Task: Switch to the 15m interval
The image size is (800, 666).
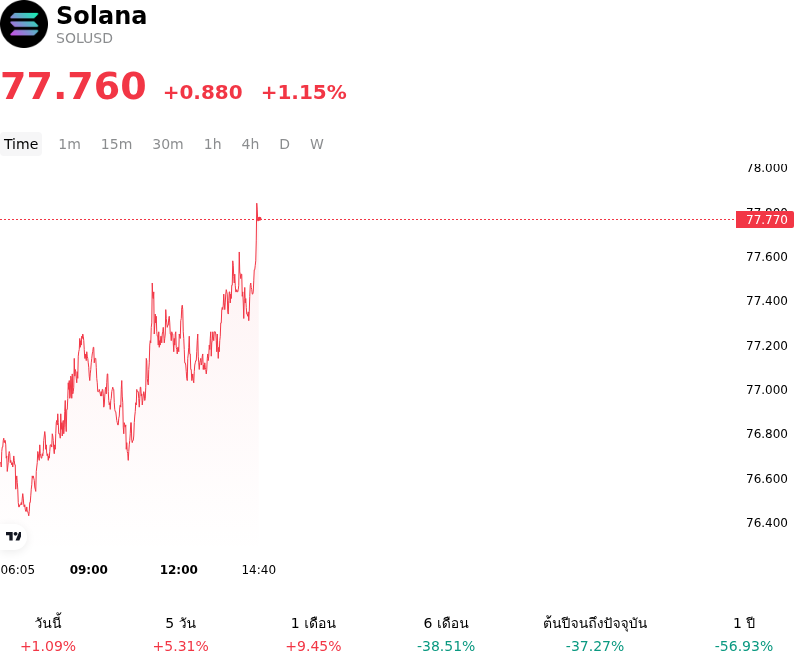Action: 116,144
